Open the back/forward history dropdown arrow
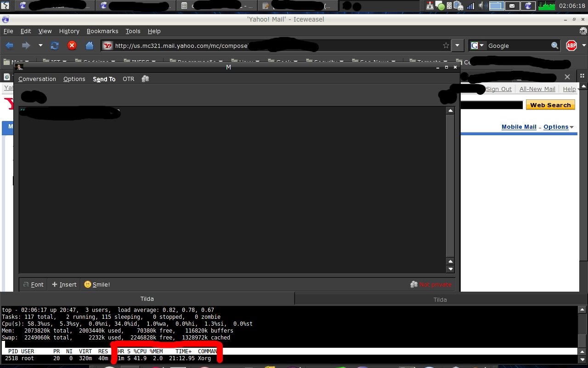This screenshot has height=368, width=588. (40, 46)
